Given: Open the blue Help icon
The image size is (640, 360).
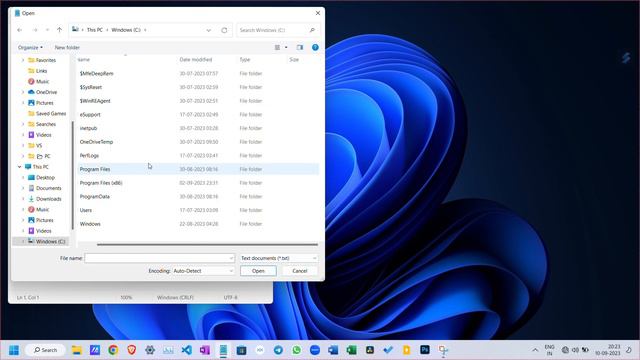Looking at the screenshot, I should click(315, 47).
